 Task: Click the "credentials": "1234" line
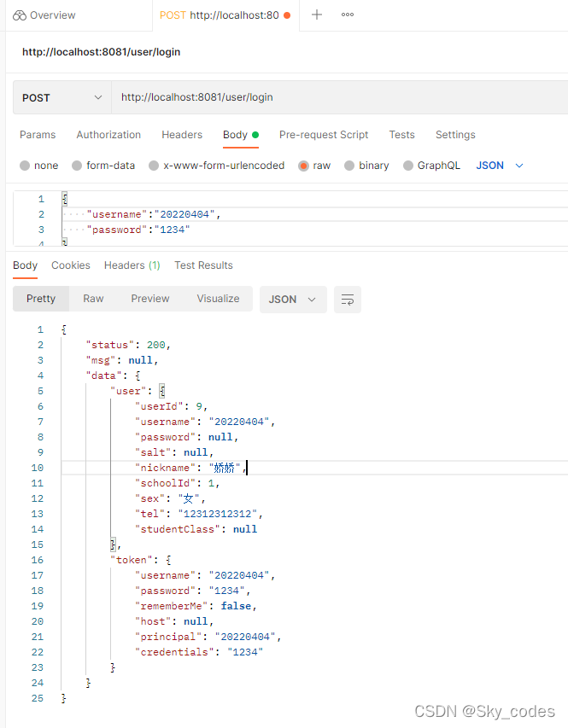[x=199, y=652]
